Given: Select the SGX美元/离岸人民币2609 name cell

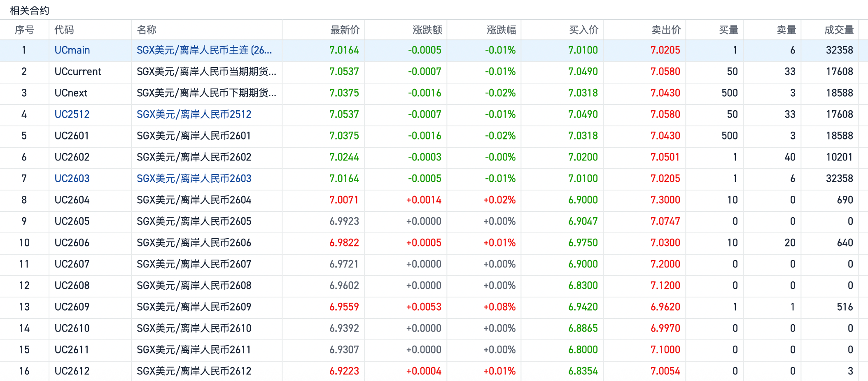Looking at the screenshot, I should (x=194, y=307).
